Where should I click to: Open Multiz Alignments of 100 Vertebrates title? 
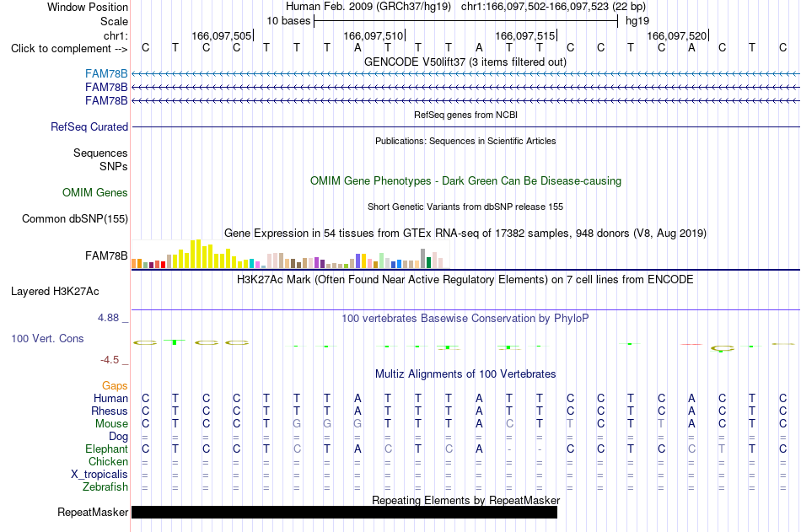pos(465,374)
